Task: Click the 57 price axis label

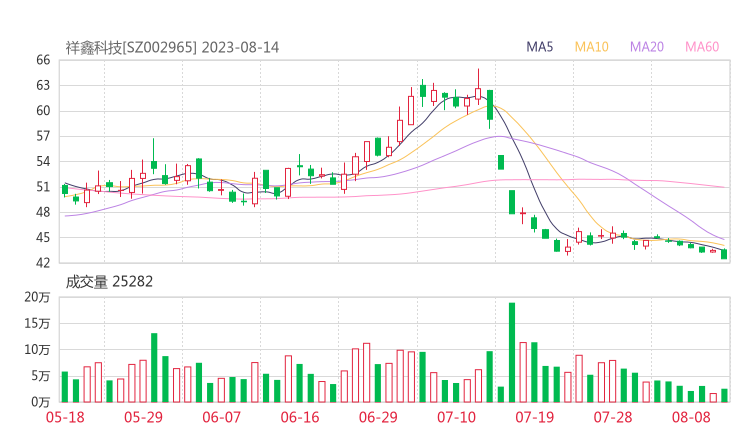Action: tap(43, 136)
